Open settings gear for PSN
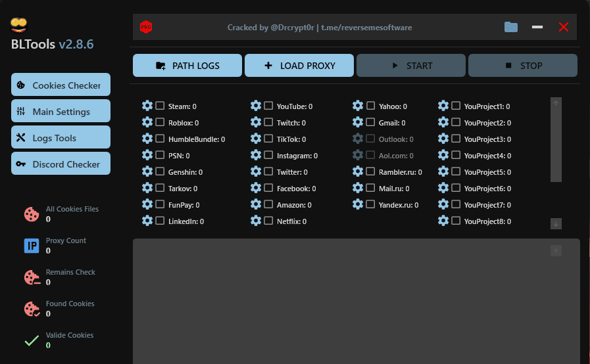The height and width of the screenshot is (364, 590). pyautogui.click(x=147, y=155)
